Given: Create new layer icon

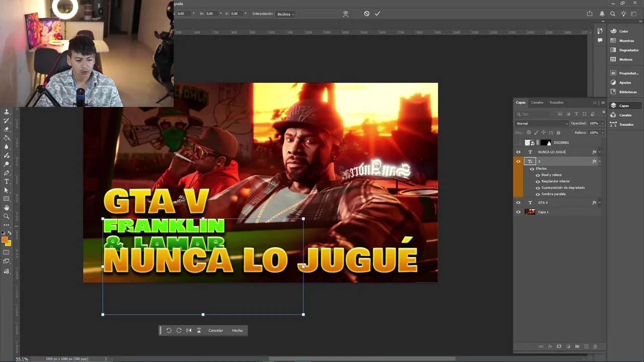Looking at the screenshot, I should click(586, 346).
